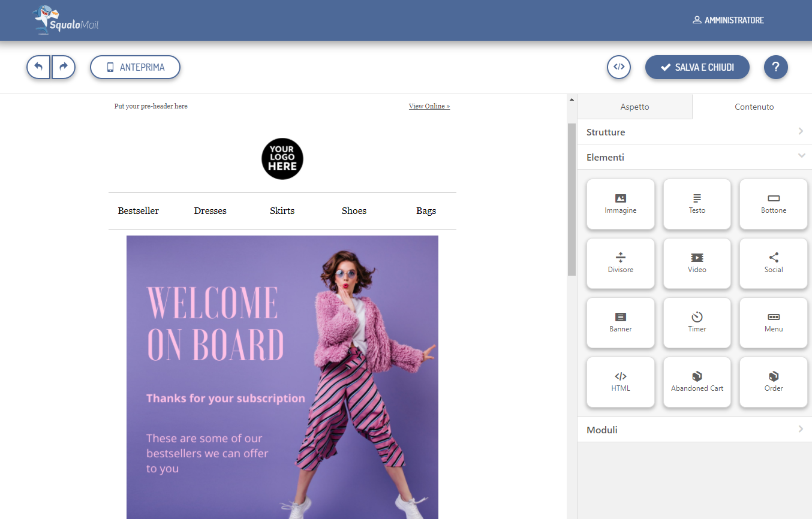812x519 pixels.
Task: Expand the Strutture section
Action: pos(694,132)
